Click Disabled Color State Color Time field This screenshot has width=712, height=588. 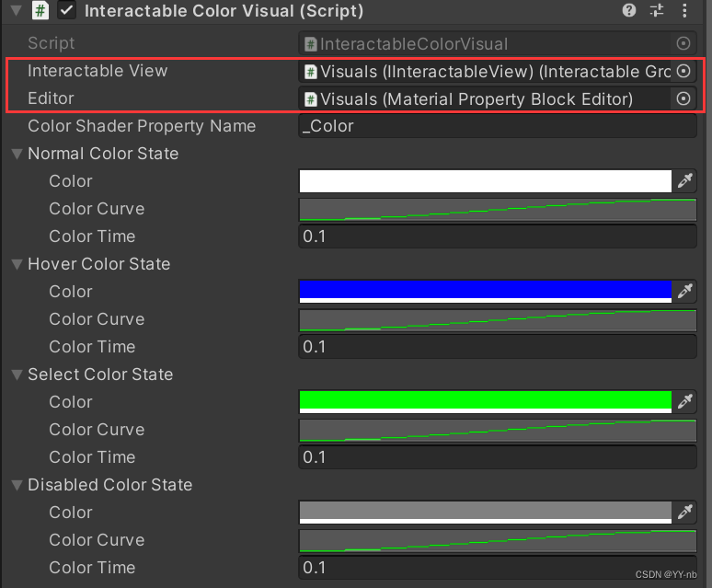pos(498,567)
